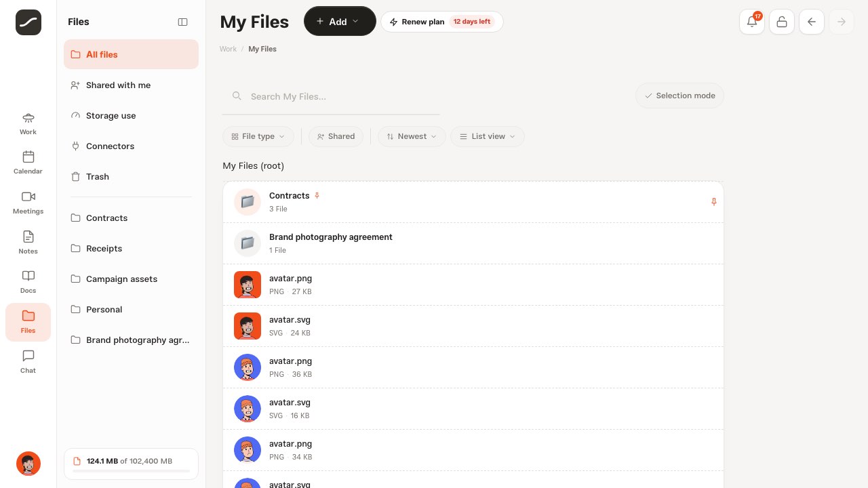
Task: Click the app logo icon
Action: click(28, 22)
